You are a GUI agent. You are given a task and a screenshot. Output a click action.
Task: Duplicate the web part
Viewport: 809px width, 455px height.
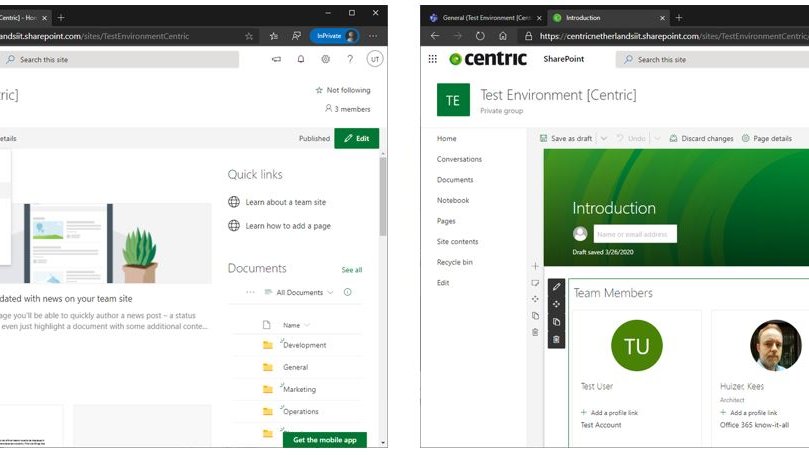tap(556, 322)
